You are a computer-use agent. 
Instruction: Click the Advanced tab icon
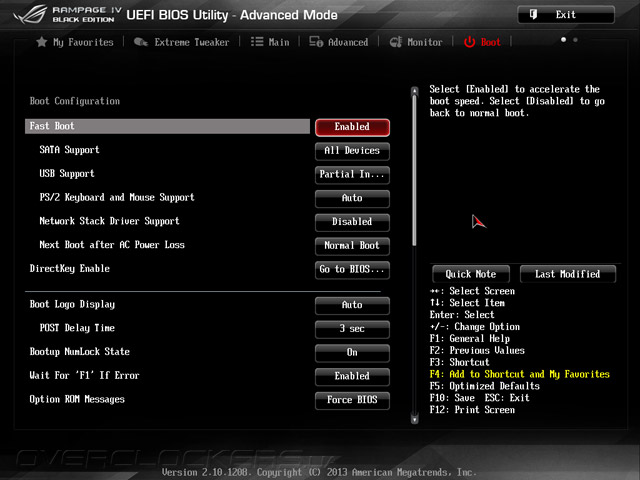point(316,42)
